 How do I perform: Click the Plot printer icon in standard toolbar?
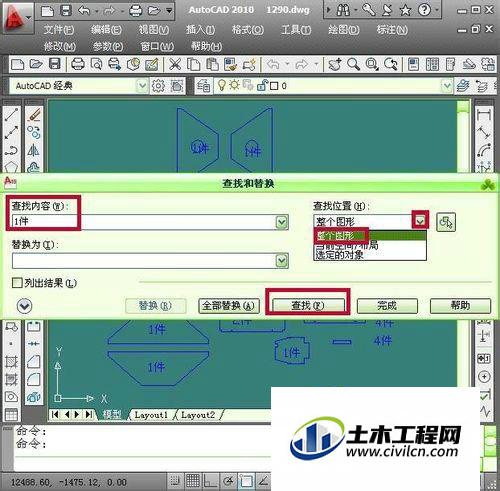pyautogui.click(x=78, y=64)
